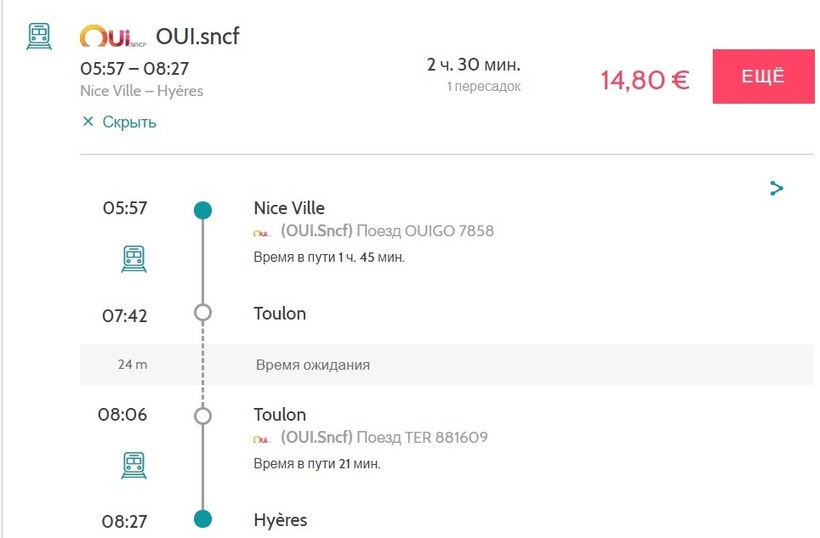Click the train icon under 08:06 departure
Image resolution: width=820 pixels, height=538 pixels.
134,465
